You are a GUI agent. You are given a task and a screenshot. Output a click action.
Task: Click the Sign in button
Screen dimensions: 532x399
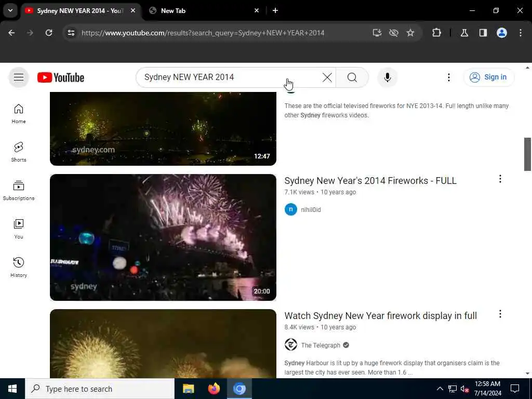[488, 77]
